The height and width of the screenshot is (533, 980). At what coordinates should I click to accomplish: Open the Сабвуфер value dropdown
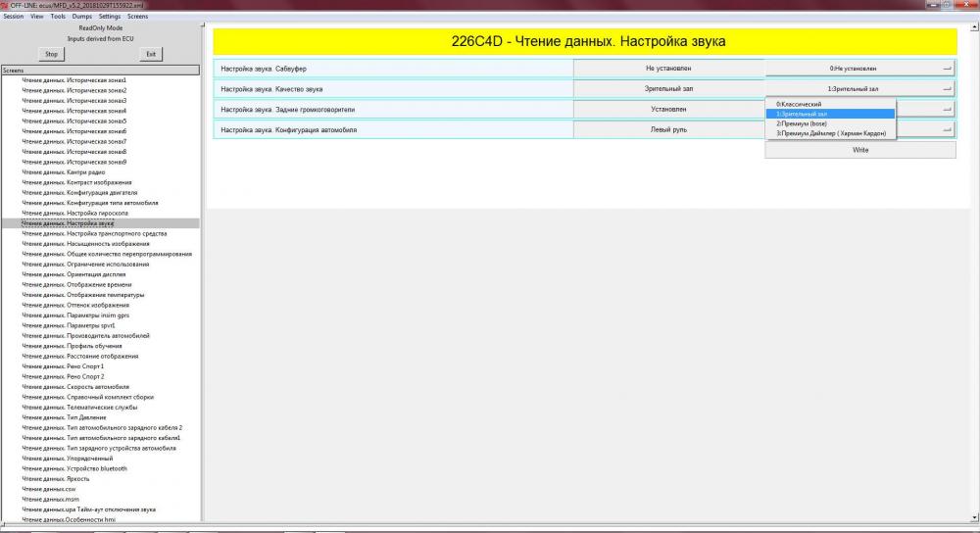tap(859, 69)
